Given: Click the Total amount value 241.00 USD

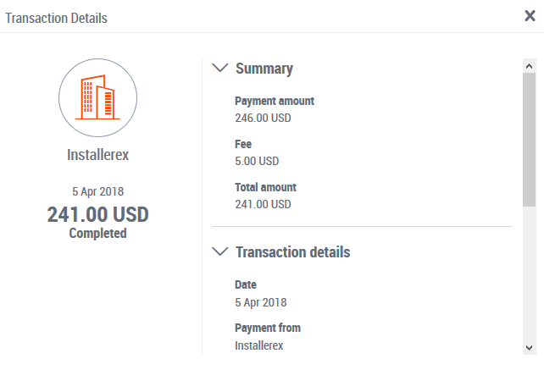Looking at the screenshot, I should tap(263, 204).
